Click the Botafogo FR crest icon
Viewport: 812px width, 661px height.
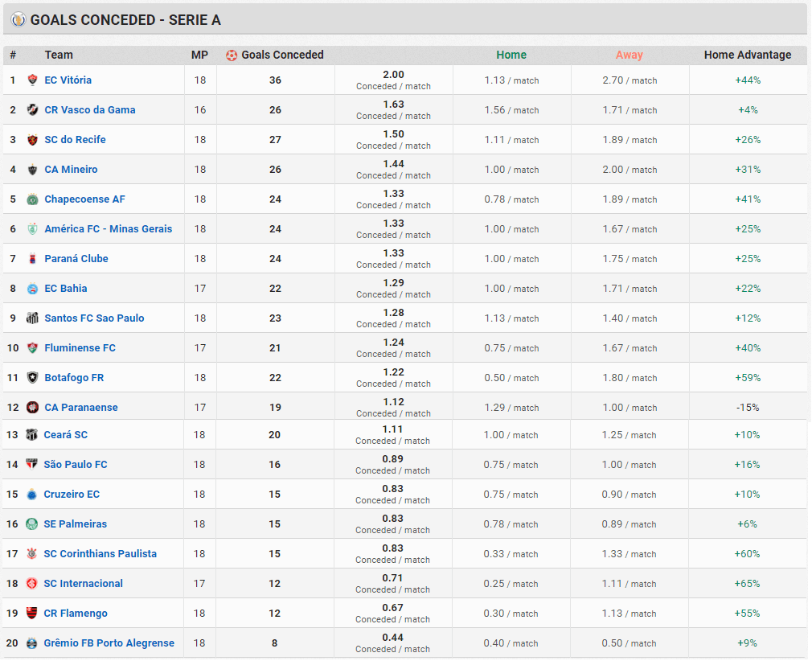pyautogui.click(x=33, y=378)
